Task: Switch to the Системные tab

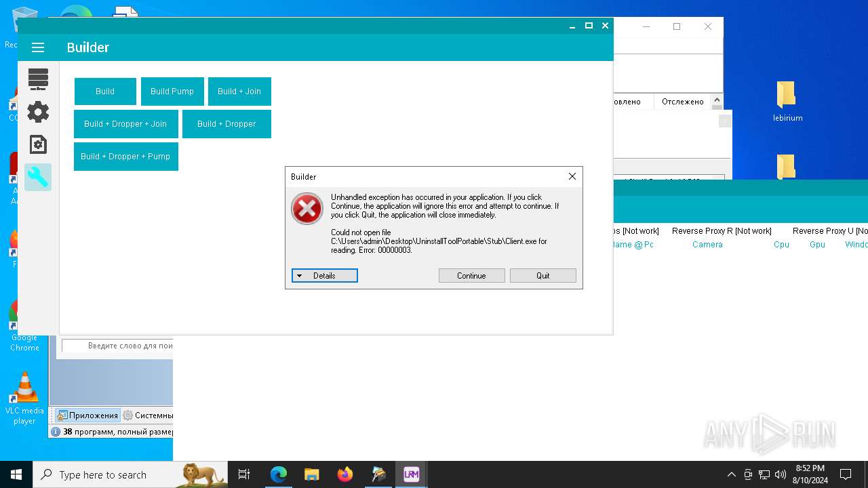Action: (x=147, y=415)
